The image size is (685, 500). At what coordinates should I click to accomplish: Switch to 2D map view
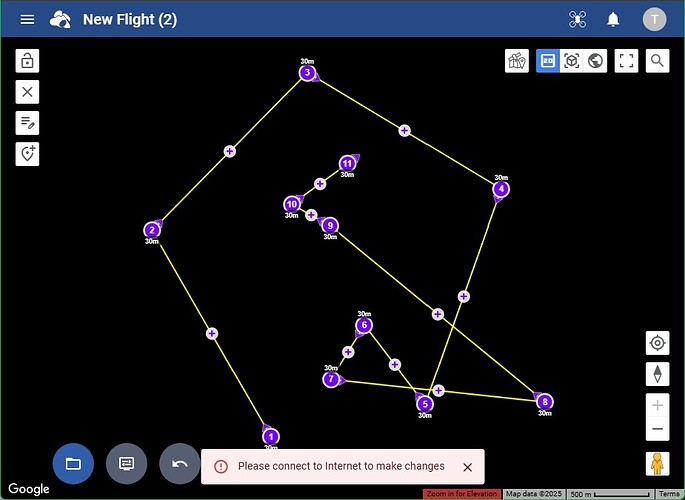click(x=547, y=61)
